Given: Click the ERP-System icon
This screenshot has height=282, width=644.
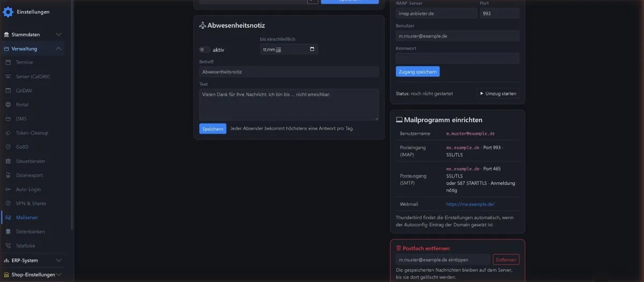Looking at the screenshot, I should coord(6,261).
